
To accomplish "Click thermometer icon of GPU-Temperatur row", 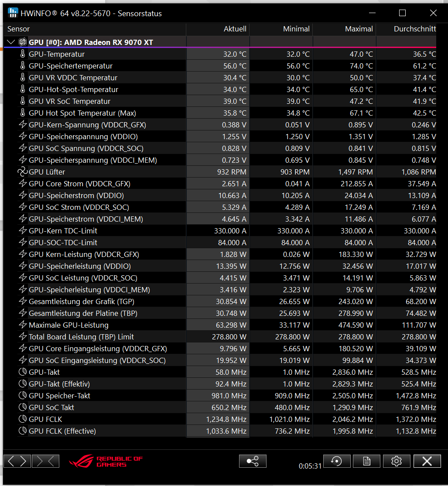I will pos(23,54).
